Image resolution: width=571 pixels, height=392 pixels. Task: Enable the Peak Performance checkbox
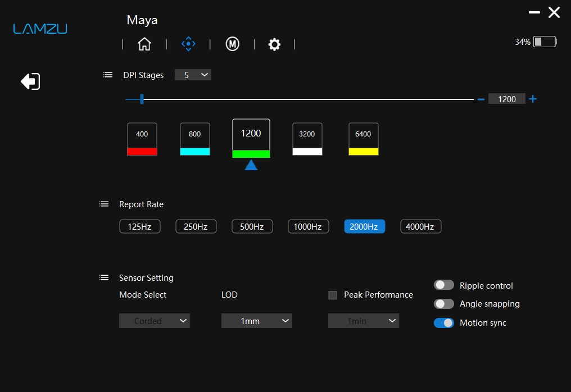point(333,295)
